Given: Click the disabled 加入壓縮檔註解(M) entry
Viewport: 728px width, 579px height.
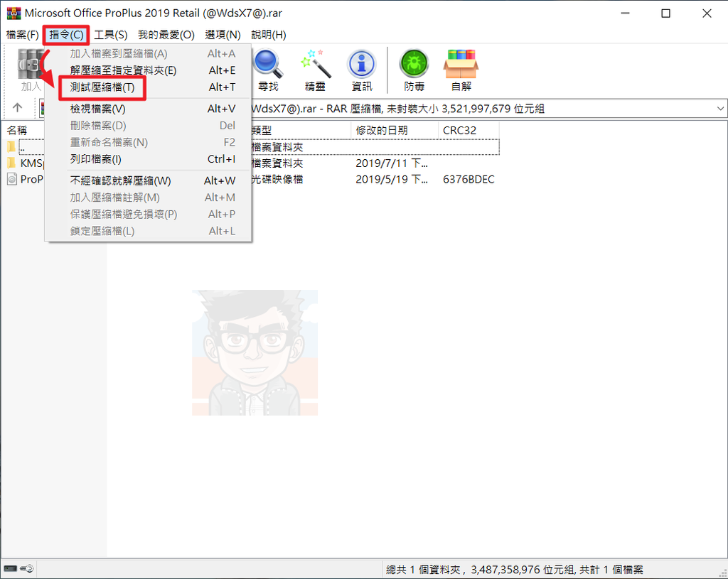Looking at the screenshot, I should point(149,197).
